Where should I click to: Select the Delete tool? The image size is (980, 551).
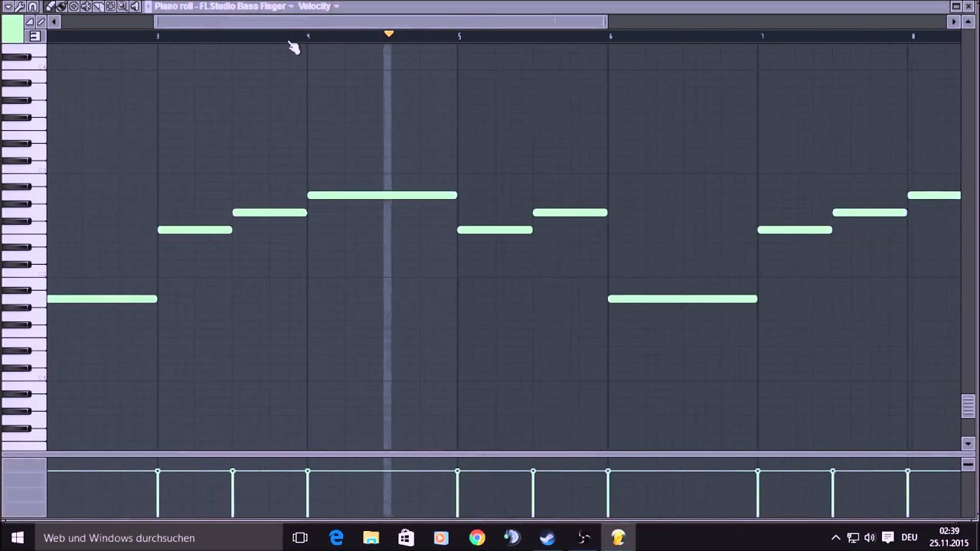[x=73, y=6]
